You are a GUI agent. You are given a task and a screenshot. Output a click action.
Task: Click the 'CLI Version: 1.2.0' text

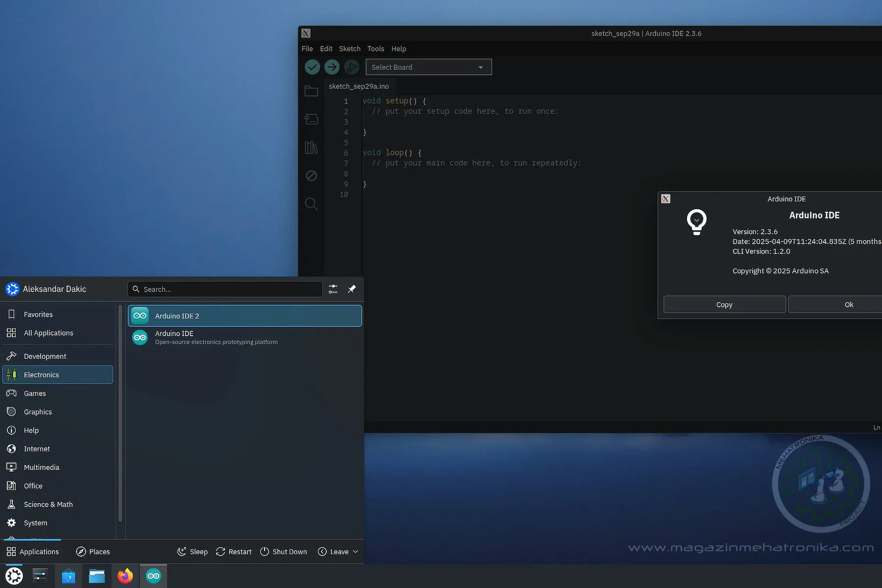[761, 251]
